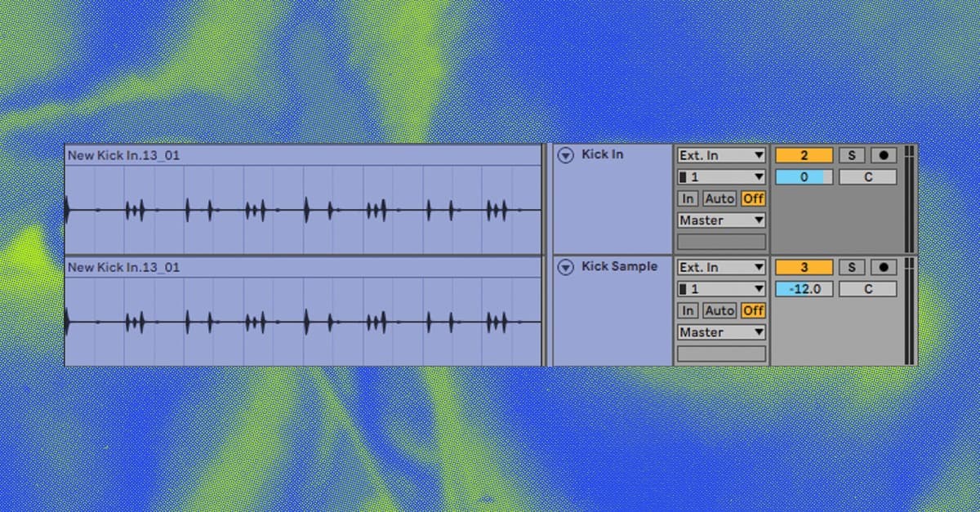Image resolution: width=980 pixels, height=512 pixels.
Task: Open Kick In Ext. In input dropdown
Action: (x=721, y=155)
